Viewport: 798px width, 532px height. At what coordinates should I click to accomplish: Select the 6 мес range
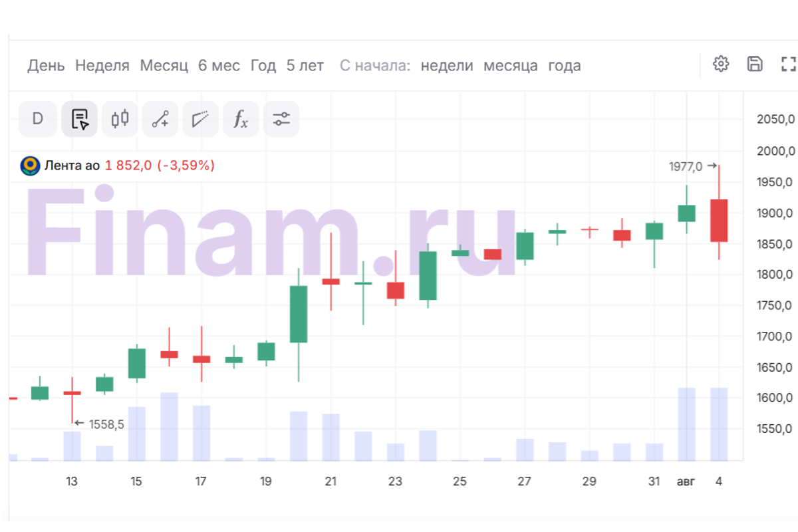[x=219, y=66]
